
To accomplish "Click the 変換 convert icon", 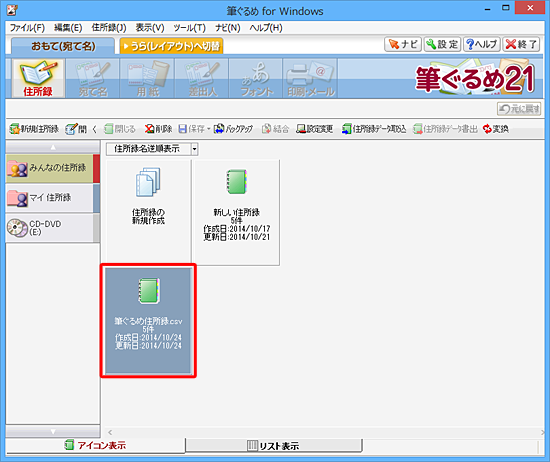I will click(496, 129).
